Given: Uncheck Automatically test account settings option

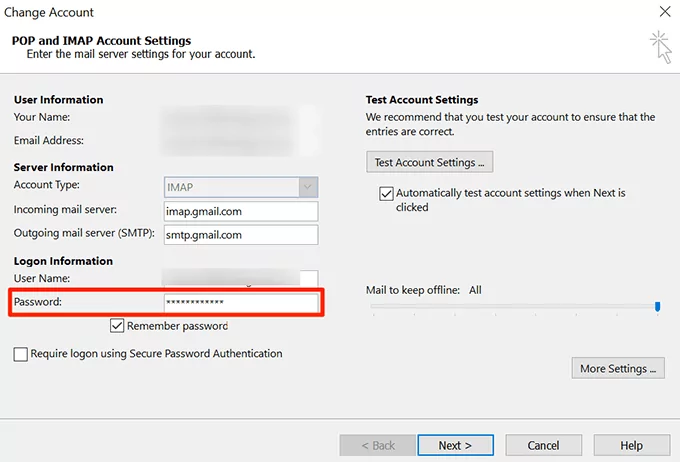Looking at the screenshot, I should pos(386,193).
